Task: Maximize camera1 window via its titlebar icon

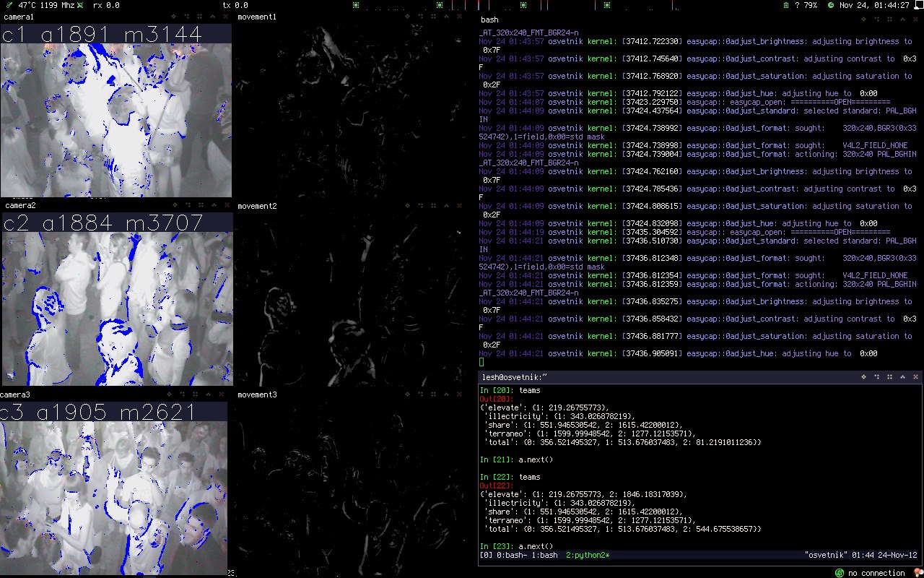Action: tap(187, 16)
